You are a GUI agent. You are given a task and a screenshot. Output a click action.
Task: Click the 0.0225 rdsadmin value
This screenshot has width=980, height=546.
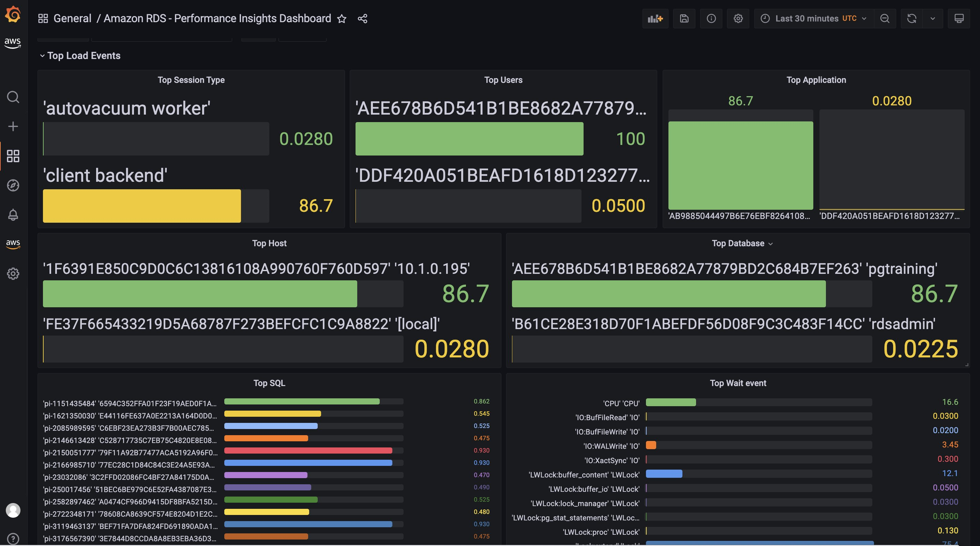(920, 349)
